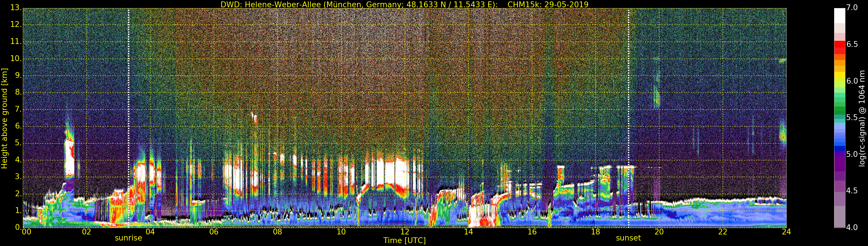Click the time axis tick label "22"

(723, 232)
